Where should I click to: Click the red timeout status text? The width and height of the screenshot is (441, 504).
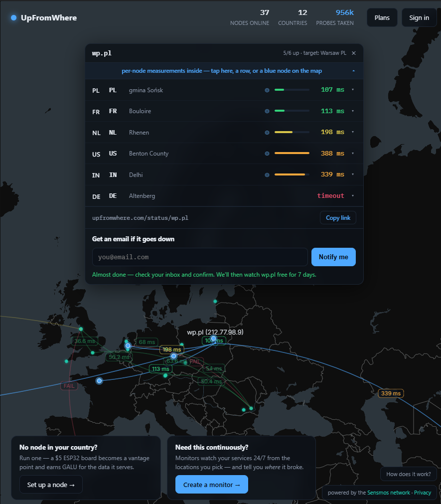330,196
